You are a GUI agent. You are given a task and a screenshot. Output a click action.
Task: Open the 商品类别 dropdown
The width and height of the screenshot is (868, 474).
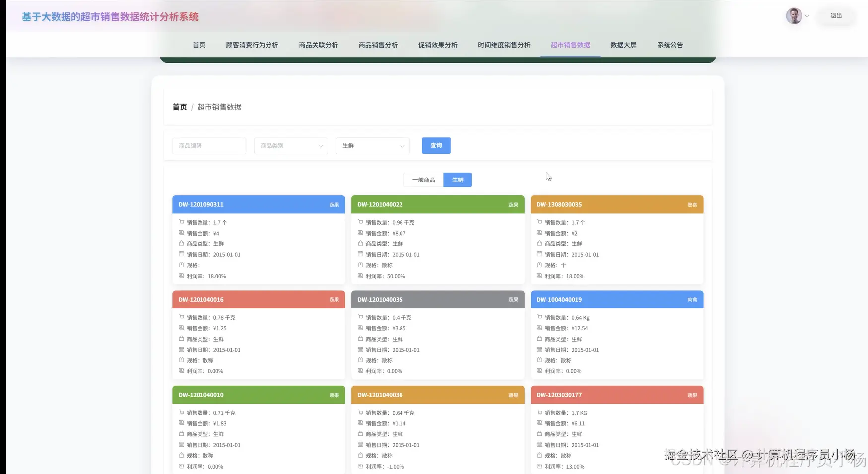[291, 146]
